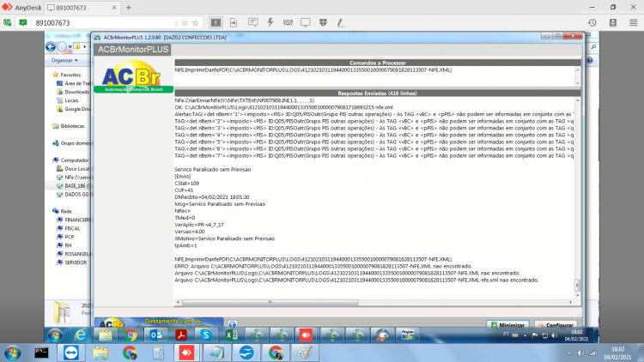The width and height of the screenshot is (644, 362).
Task: Add remote address to favorites star
Action: [195, 22]
